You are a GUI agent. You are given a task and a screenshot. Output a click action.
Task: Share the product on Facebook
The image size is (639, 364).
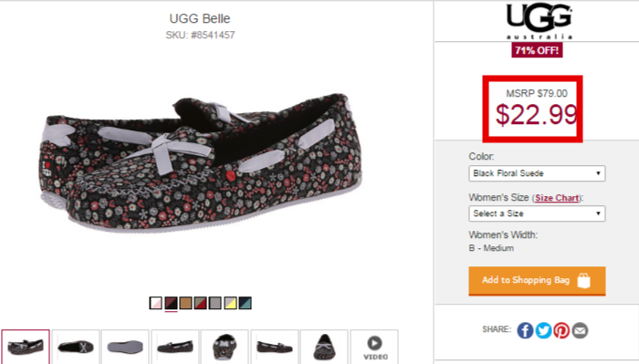(525, 330)
